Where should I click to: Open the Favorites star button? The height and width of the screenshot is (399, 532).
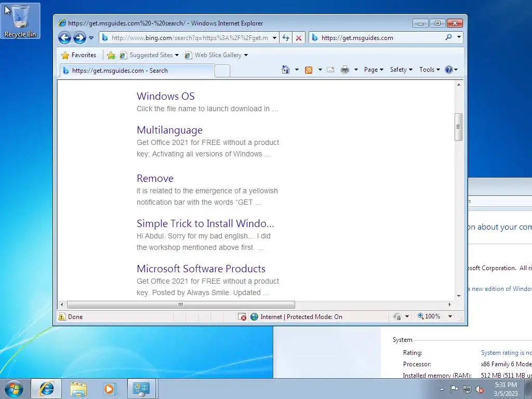79,55
